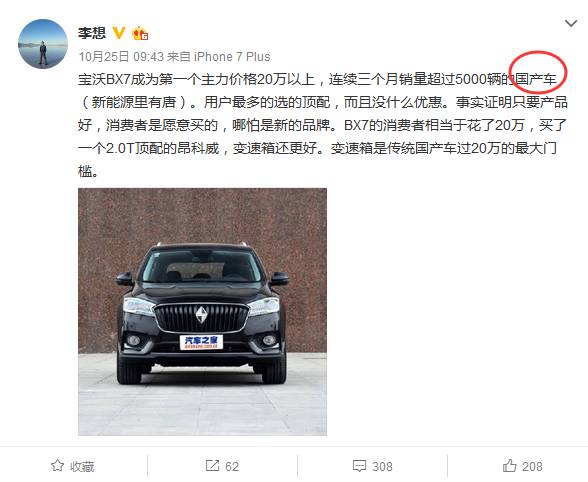588x482 pixels.
Task: Click the Borgward diamond grille emblem
Action: click(201, 315)
